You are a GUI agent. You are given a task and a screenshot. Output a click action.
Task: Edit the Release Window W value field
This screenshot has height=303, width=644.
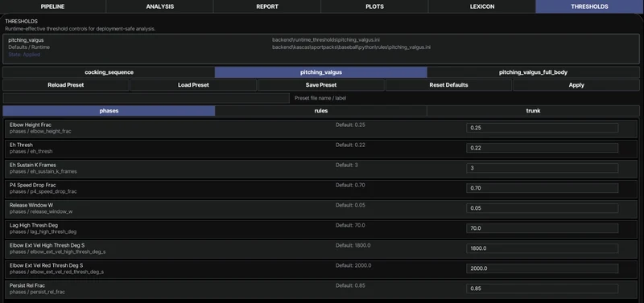(542, 208)
